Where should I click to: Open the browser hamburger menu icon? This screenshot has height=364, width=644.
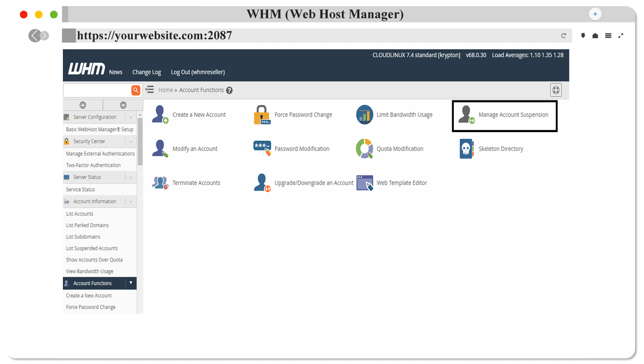tap(608, 36)
